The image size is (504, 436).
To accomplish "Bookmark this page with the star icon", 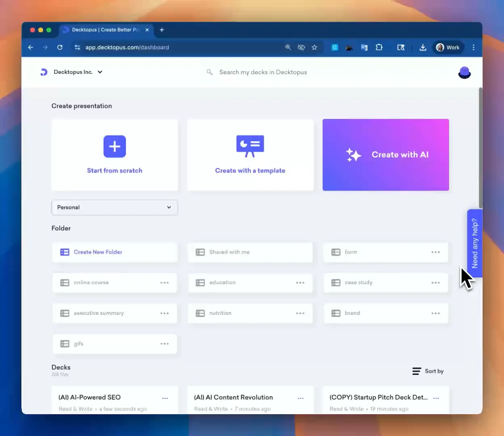I will 314,47.
